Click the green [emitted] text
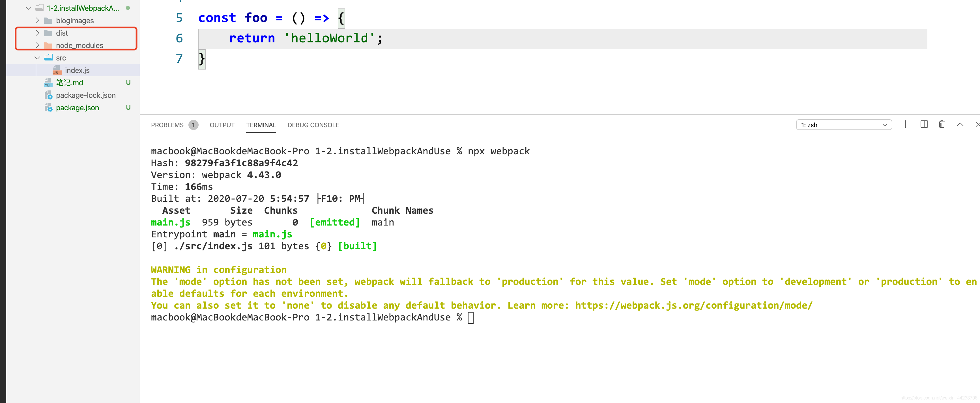Viewport: 980px width, 403px height. (x=334, y=222)
